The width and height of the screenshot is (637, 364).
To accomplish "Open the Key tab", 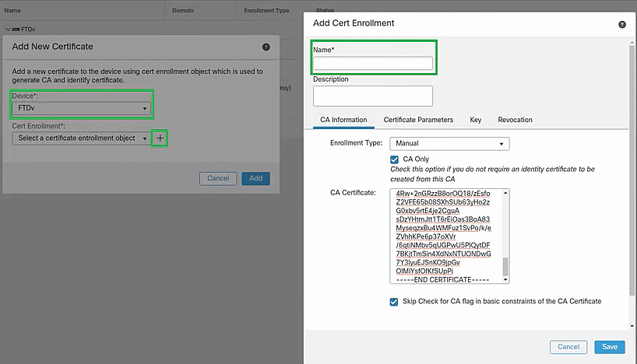I will pyautogui.click(x=475, y=120).
